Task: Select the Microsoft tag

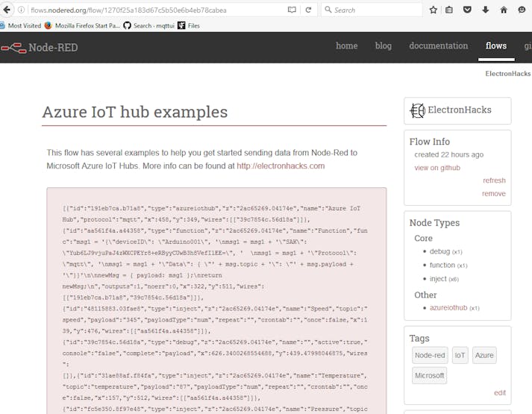Action: coord(429,376)
